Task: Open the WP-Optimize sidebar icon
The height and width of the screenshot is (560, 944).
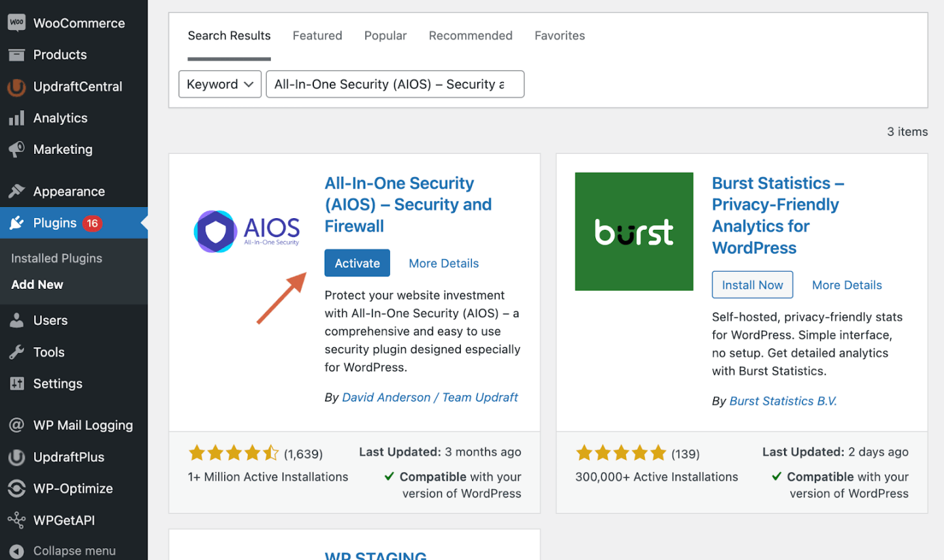Action: click(x=16, y=488)
